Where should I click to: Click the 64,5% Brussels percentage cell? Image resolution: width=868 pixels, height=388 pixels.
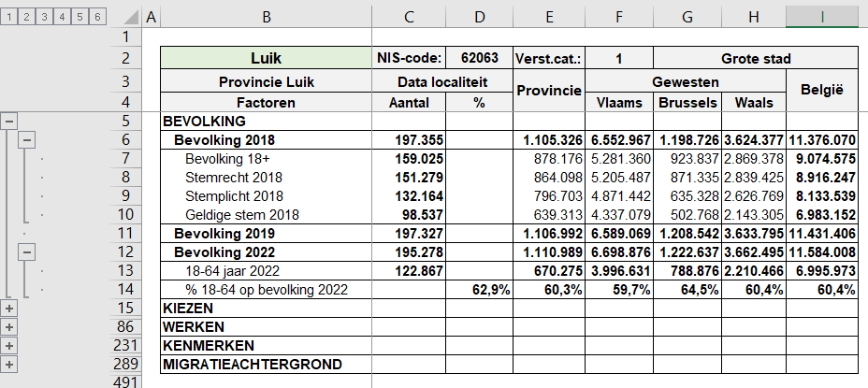click(687, 290)
